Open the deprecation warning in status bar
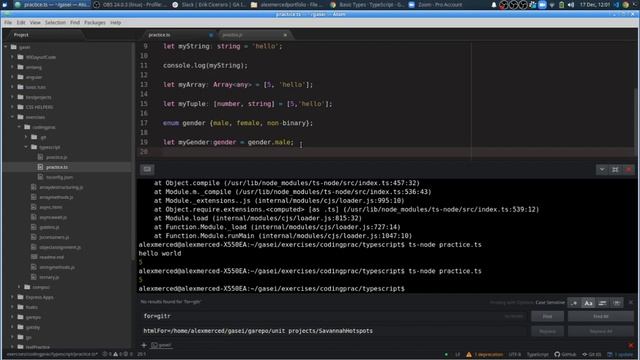Image resolution: width=640 pixels, height=360 pixels. pyautogui.click(x=484, y=354)
